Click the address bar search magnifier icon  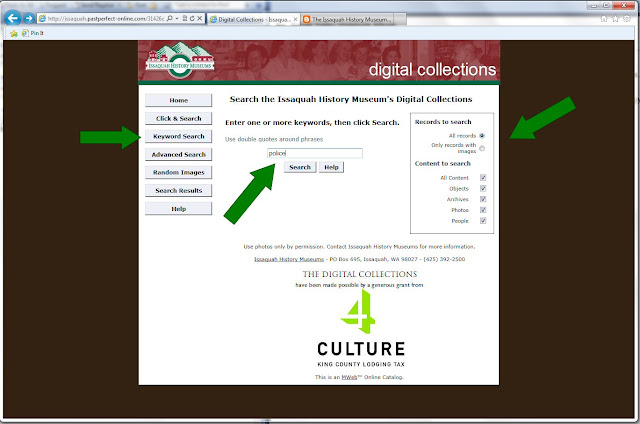point(170,18)
